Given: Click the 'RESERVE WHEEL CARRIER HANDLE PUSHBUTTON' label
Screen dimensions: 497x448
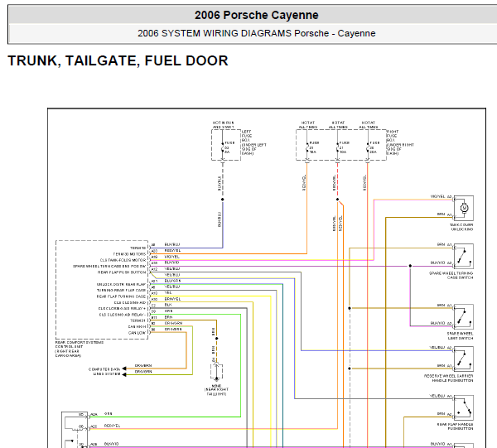Looking at the screenshot, I should pos(448,378).
